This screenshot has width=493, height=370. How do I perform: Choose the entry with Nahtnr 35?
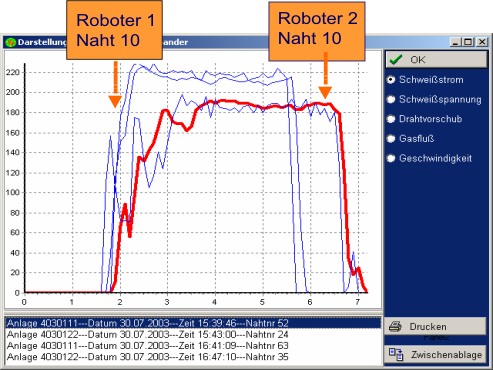coord(193,357)
